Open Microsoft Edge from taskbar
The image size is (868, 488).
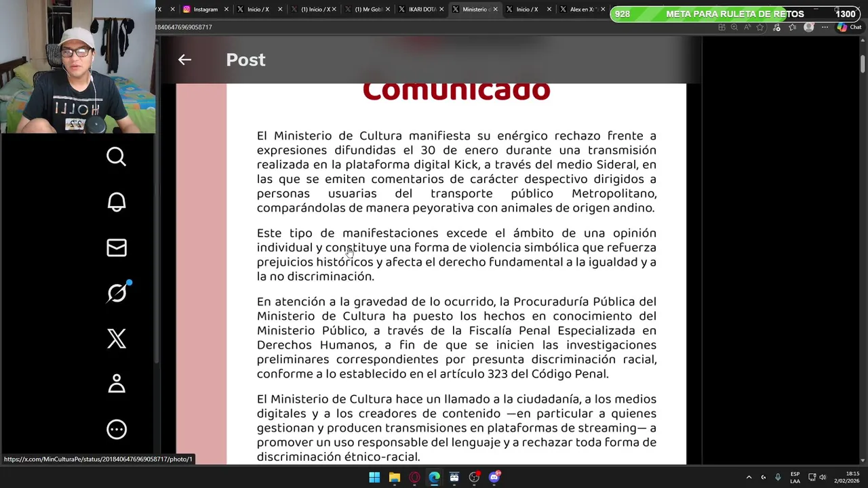point(434,477)
